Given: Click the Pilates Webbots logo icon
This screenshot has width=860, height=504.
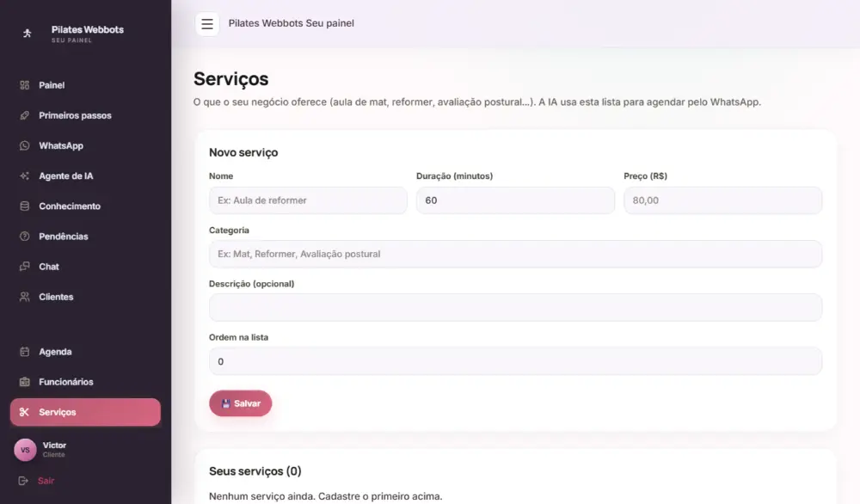Looking at the screenshot, I should tap(27, 34).
